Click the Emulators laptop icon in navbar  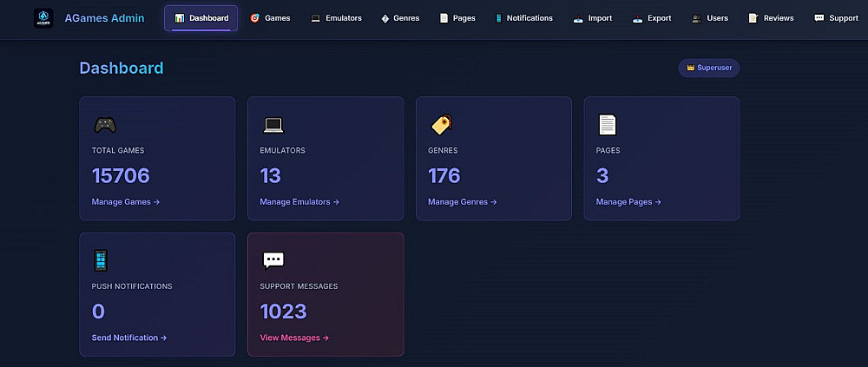316,18
